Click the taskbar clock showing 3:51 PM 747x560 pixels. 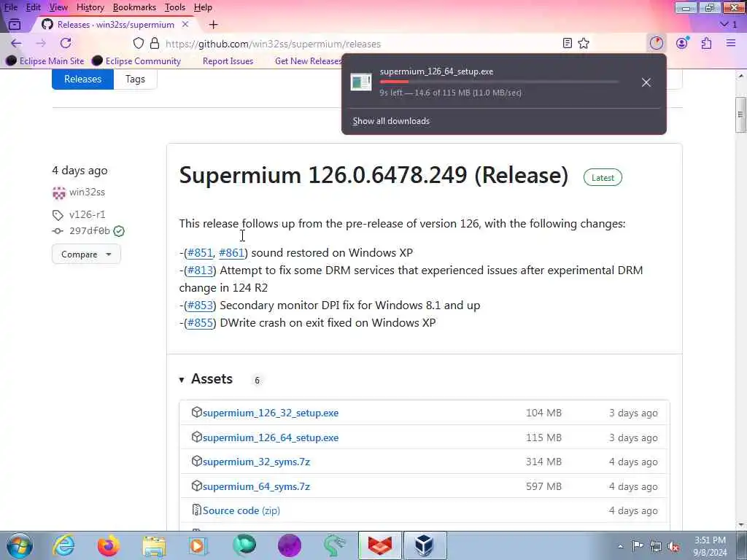710,546
